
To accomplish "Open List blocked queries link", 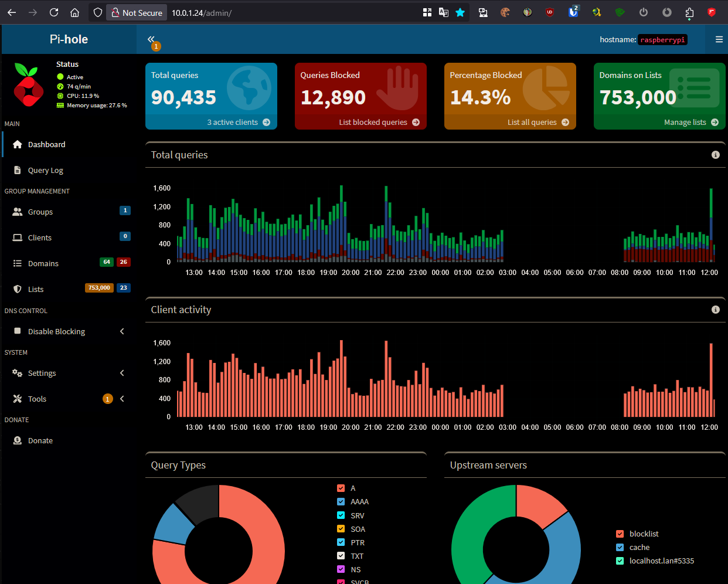I will click(360, 122).
